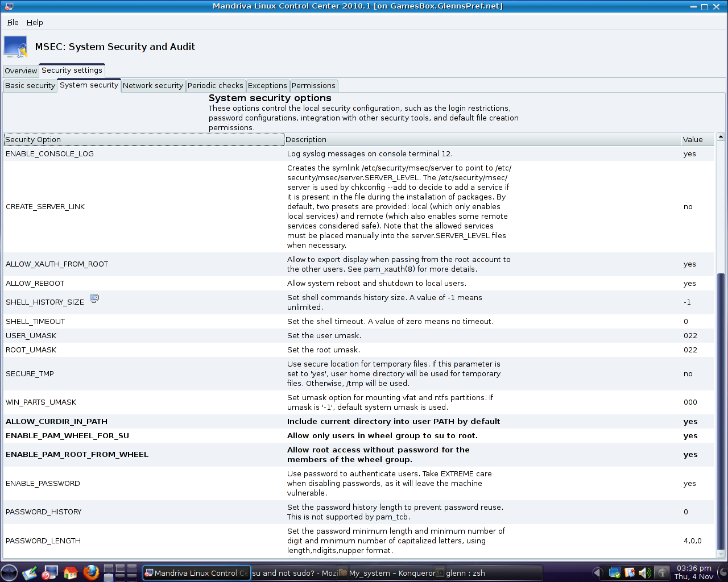The height and width of the screenshot is (582, 728).
Task: Select the ENABLE_PAM_WHEEL_FOR_SU row
Action: (x=359, y=435)
